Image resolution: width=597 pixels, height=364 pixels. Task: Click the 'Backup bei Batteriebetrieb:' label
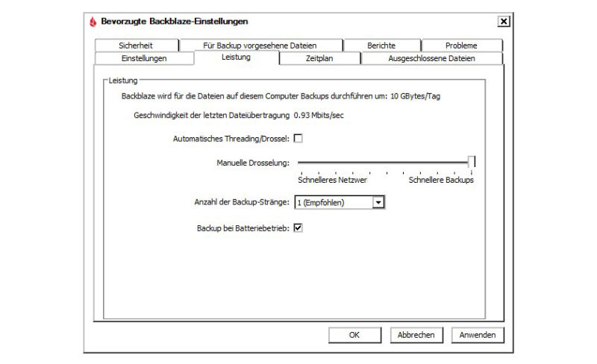point(243,228)
